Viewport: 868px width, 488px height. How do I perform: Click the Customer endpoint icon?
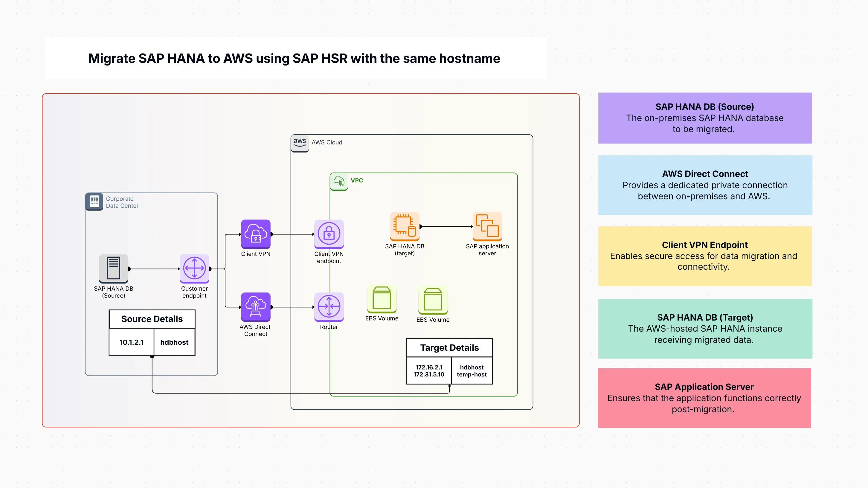coord(194,268)
